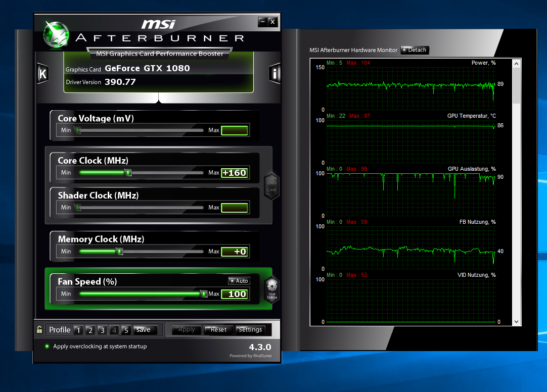Click the Shader Clock slider handle
Screen dimensions: 547x392
pos(78,208)
